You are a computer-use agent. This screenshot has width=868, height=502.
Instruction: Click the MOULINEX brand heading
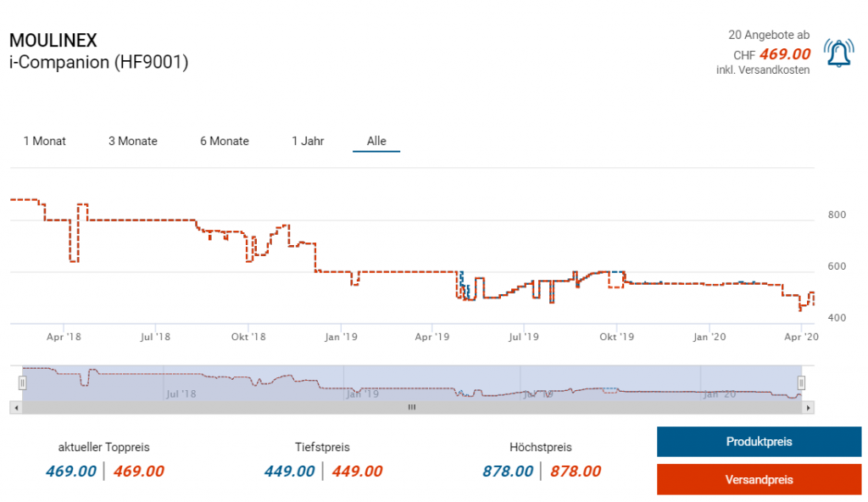click(53, 41)
